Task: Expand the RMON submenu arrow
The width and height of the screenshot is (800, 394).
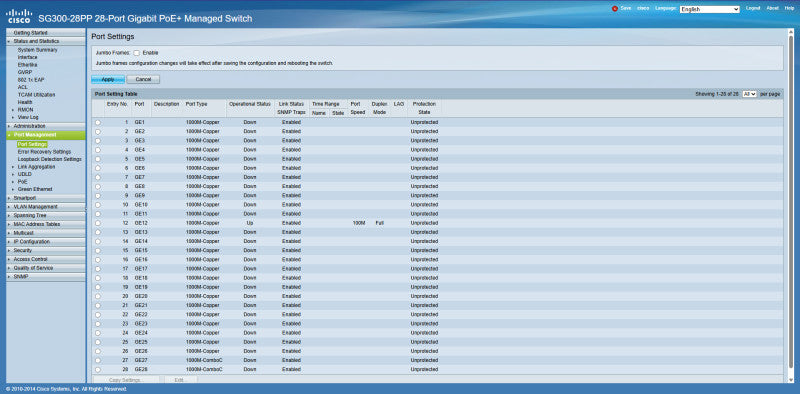Action: 13,110
